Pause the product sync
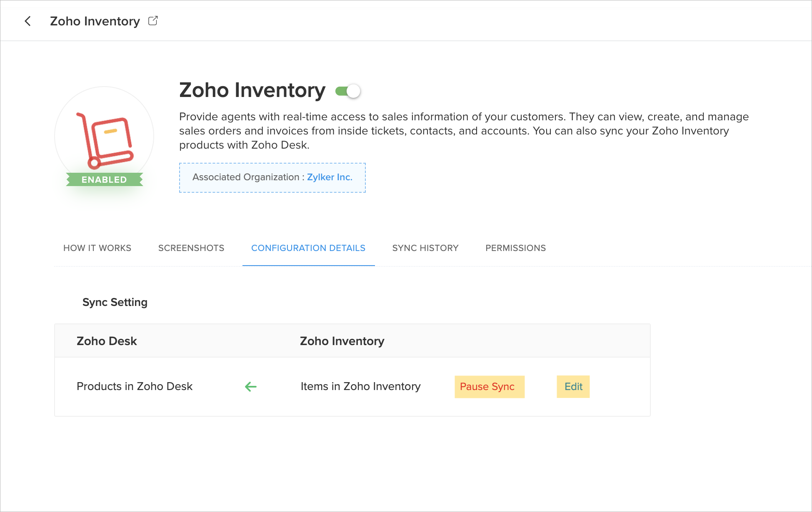Screen dimensions: 812x512 point(489,387)
